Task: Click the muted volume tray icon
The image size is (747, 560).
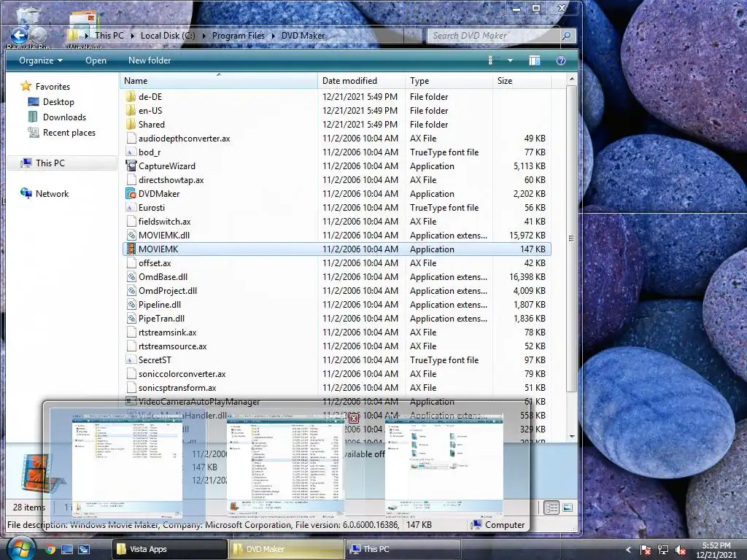Action: point(681,550)
